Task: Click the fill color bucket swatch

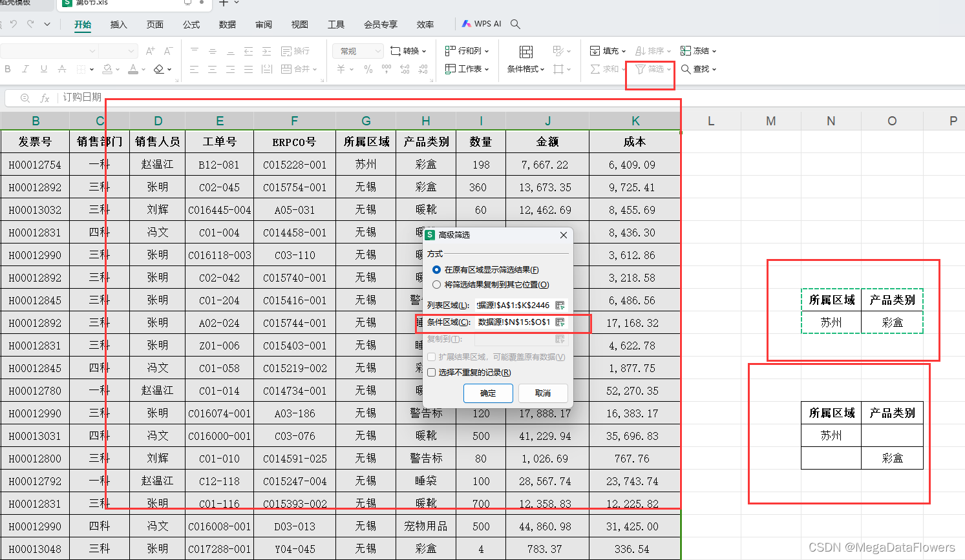Action: tap(107, 69)
